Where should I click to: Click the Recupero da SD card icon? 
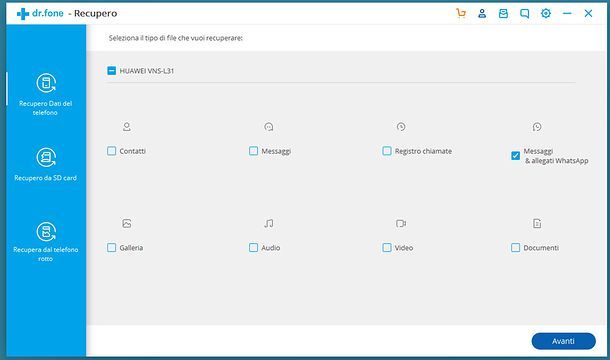click(46, 157)
